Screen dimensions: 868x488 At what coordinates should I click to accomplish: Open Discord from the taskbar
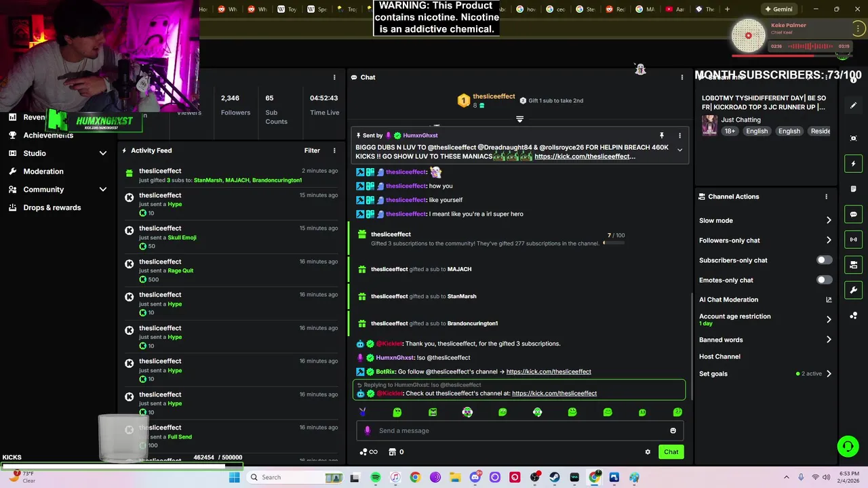click(x=475, y=477)
